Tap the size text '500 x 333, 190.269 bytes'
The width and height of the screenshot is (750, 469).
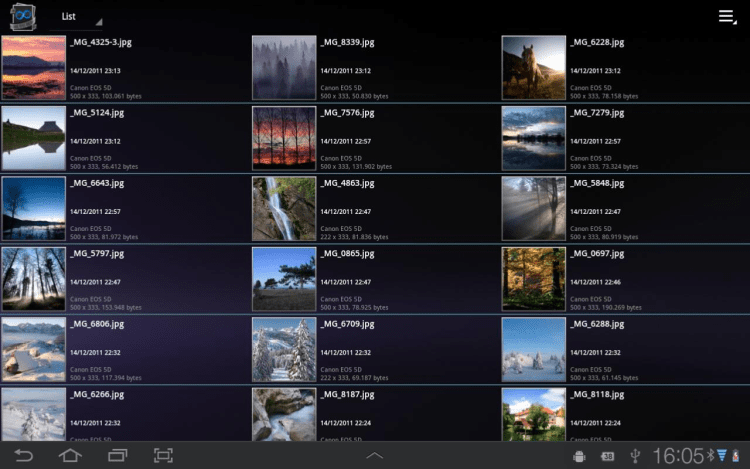pyautogui.click(x=606, y=307)
